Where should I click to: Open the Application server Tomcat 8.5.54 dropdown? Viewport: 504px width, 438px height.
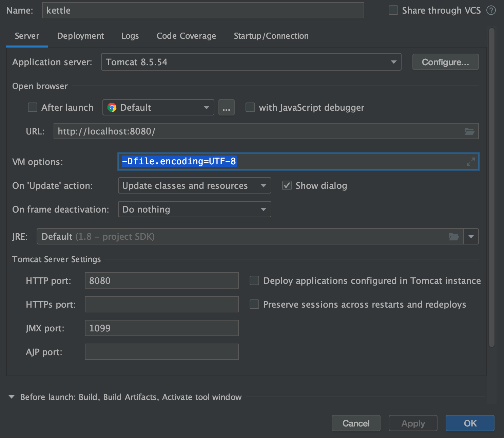251,62
